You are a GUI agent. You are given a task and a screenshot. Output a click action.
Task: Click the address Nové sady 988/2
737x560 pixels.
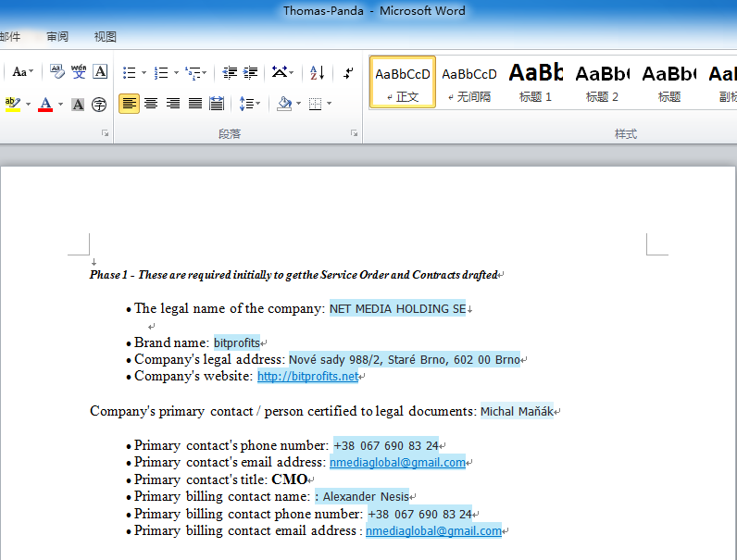click(x=335, y=360)
